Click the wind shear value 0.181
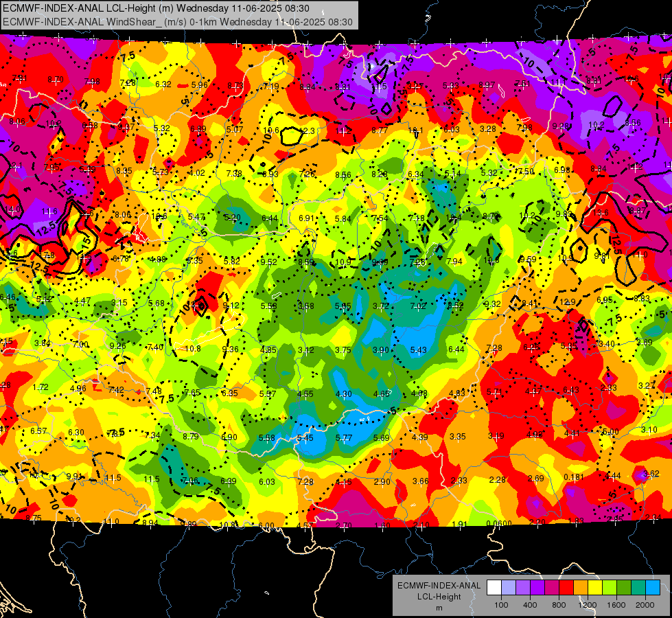This screenshot has height=618, width=672. pyautogui.click(x=574, y=477)
